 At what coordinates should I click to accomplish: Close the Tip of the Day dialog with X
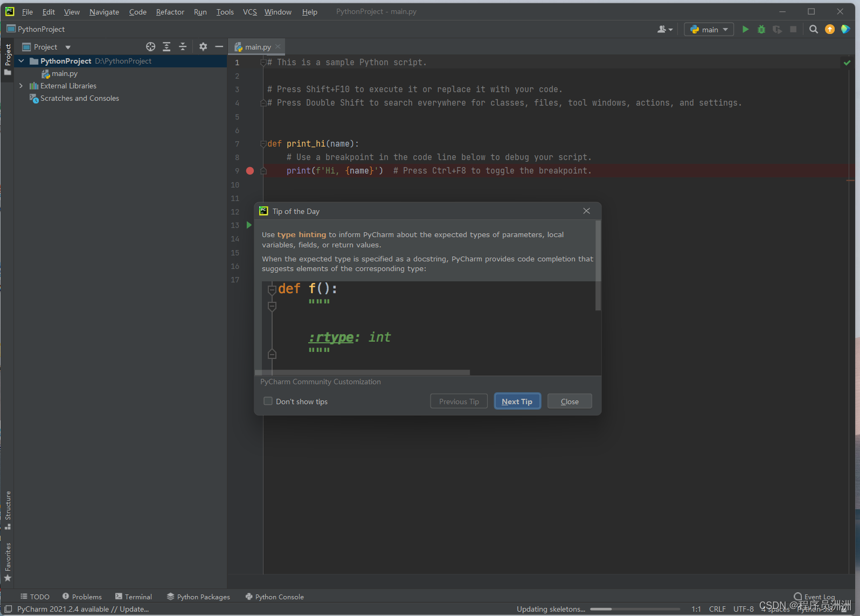[x=587, y=211]
